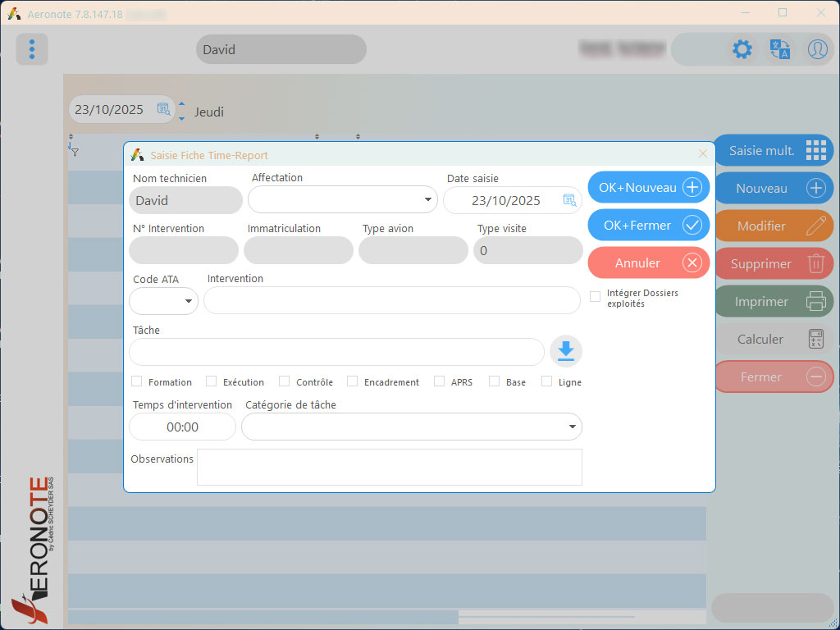Viewport: 840px width, 630px height.
Task: Tick Intégrer Dossiers exploités checkbox
Action: (x=596, y=297)
